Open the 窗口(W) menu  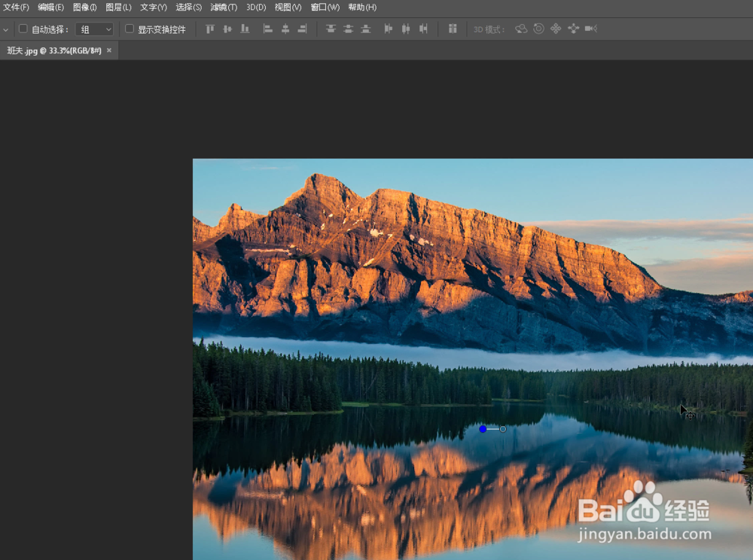pos(325,8)
